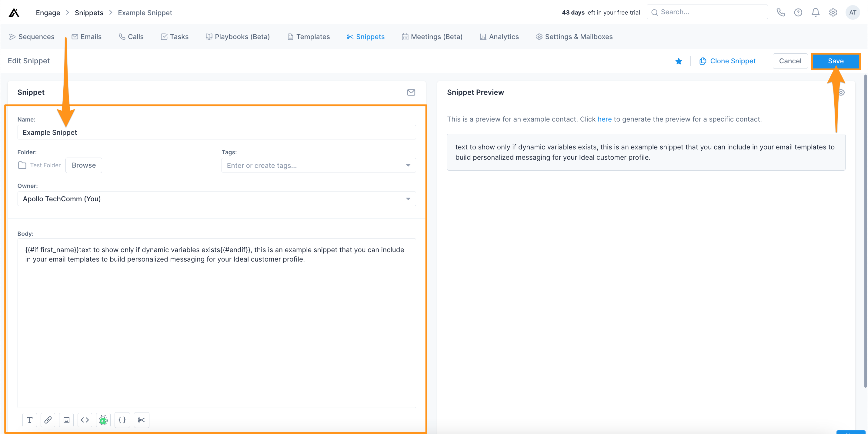Image resolution: width=868 pixels, height=434 pixels.
Task: Click the Cancel button
Action: pos(790,61)
